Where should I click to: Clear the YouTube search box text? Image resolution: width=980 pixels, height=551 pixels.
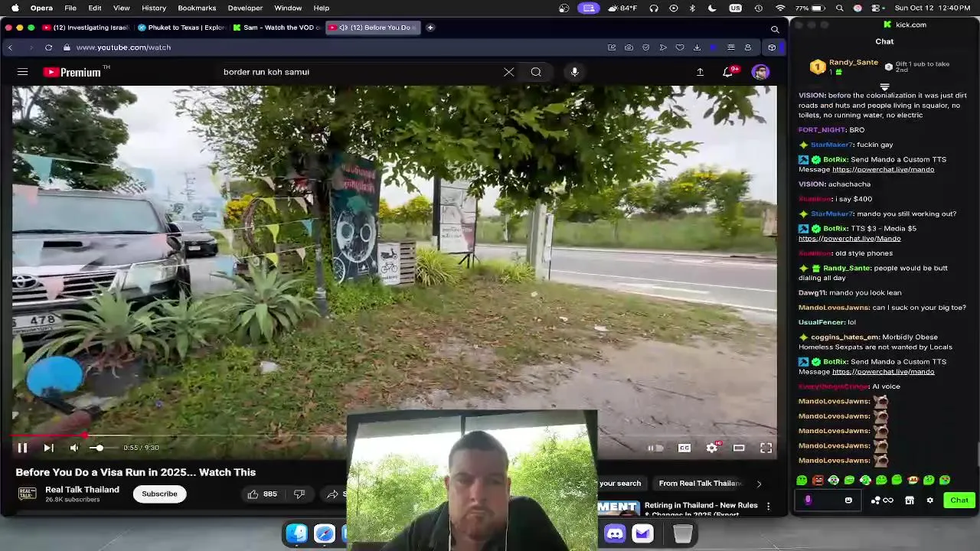(x=509, y=72)
